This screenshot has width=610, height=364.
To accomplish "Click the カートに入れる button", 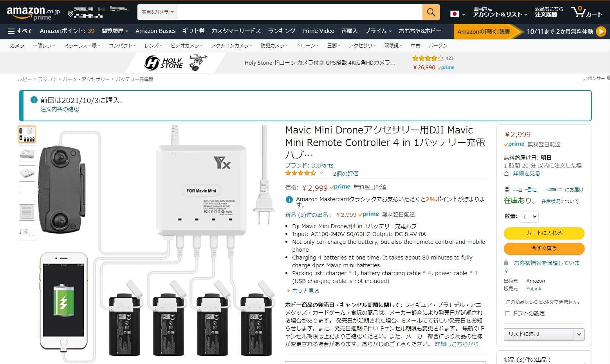I will (544, 233).
